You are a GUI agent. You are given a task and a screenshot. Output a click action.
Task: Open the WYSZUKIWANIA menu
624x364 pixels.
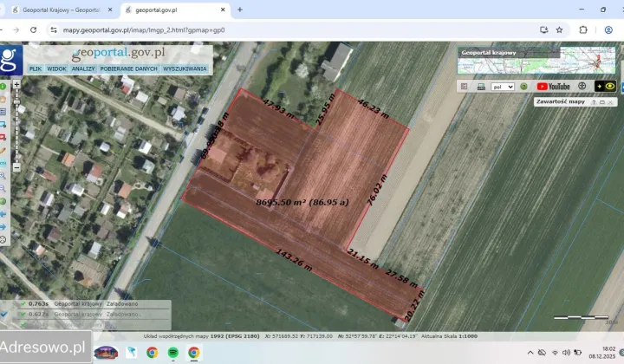(185, 68)
